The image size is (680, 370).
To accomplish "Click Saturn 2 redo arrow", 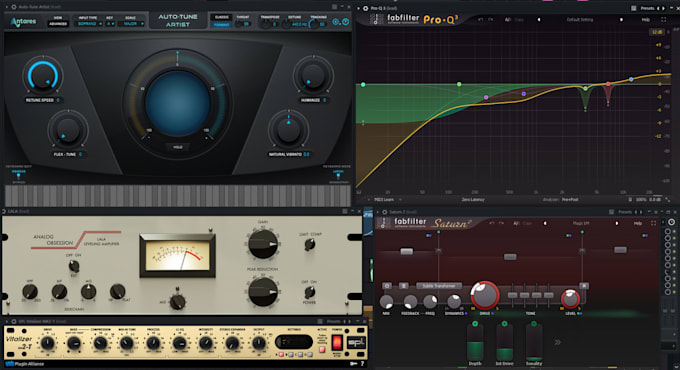I will click(x=501, y=223).
